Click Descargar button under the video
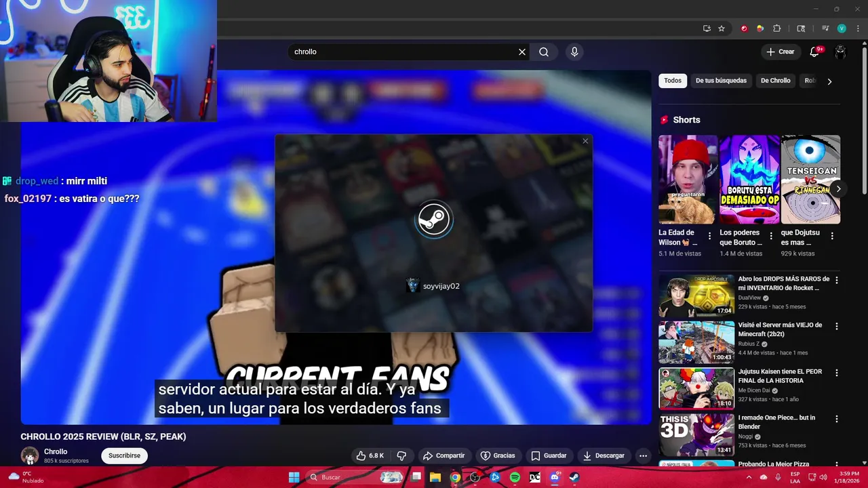The width and height of the screenshot is (868, 488). click(604, 455)
